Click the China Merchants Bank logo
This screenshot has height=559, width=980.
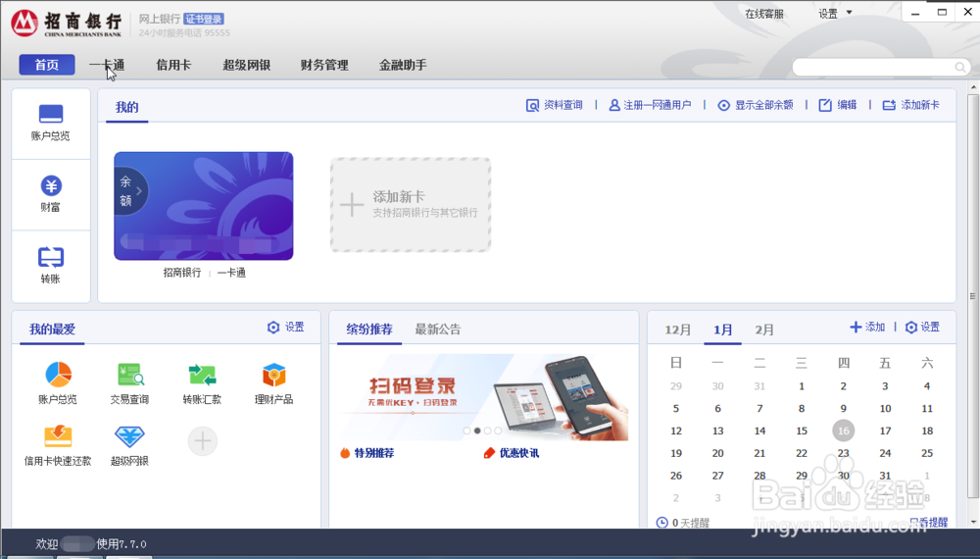(x=67, y=24)
